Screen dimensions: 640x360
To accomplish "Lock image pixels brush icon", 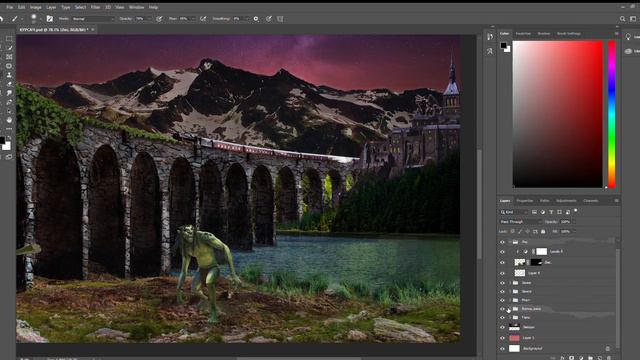I will coord(520,231).
